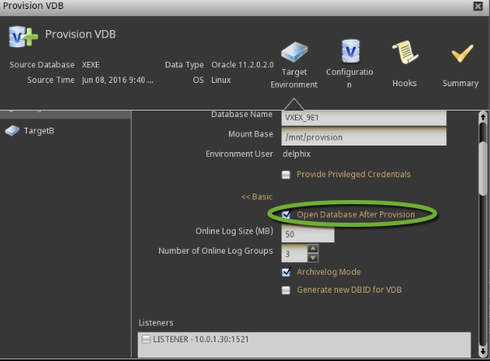This screenshot has width=490, height=361.
Task: Click the scrollbar up arrow
Action: [x=483, y=117]
